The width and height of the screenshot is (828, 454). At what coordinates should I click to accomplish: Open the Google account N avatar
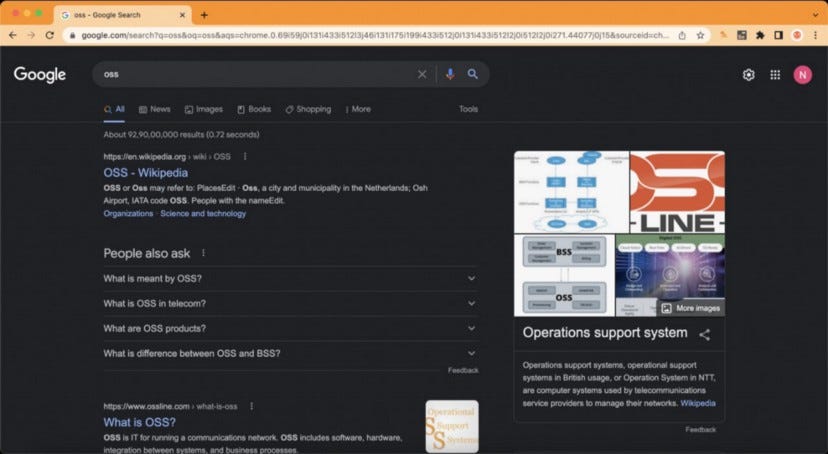[802, 75]
